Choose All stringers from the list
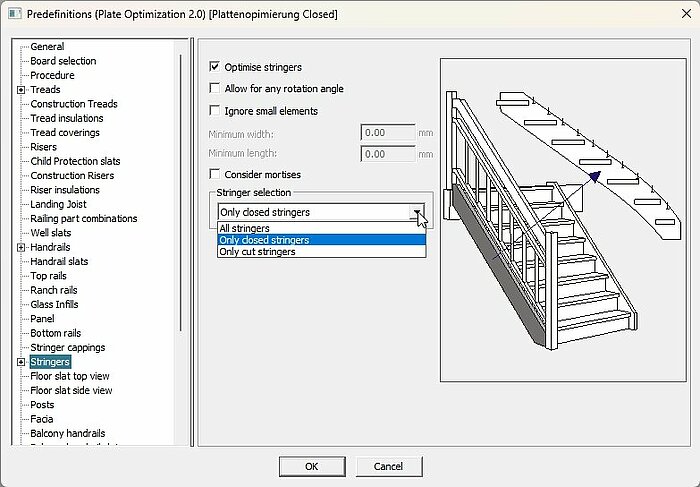This screenshot has width=700, height=487. coord(321,228)
